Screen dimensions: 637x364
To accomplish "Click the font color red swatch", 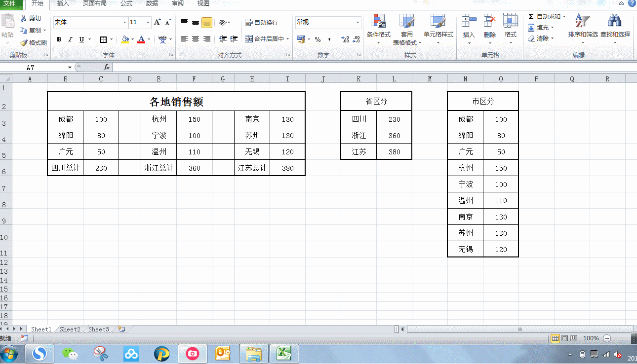I will [x=142, y=42].
